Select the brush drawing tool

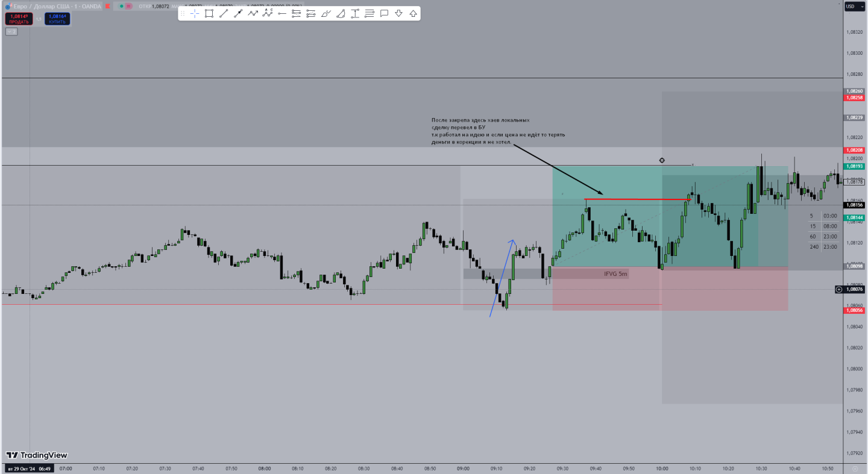tap(325, 13)
